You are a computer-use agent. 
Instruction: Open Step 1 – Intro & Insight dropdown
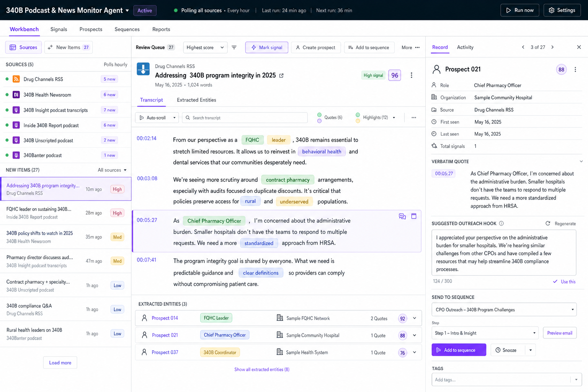pos(485,333)
